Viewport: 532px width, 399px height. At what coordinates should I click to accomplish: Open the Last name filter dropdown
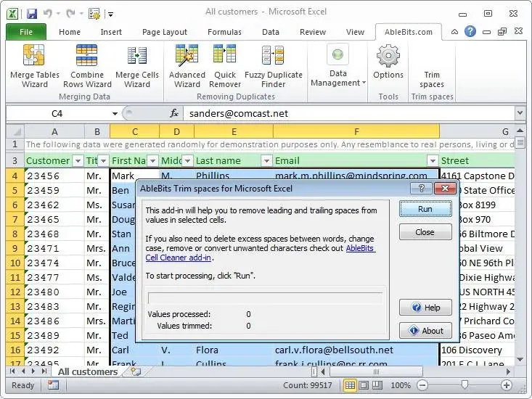[266, 160]
